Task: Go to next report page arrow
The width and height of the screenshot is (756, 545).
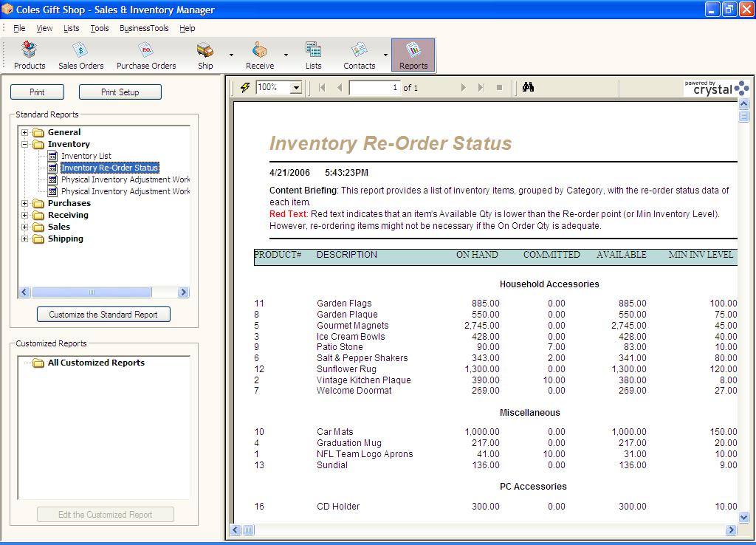Action: point(464,87)
